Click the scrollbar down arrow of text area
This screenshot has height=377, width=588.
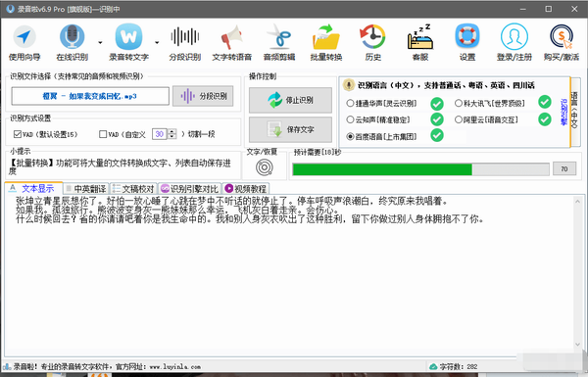[x=577, y=345]
